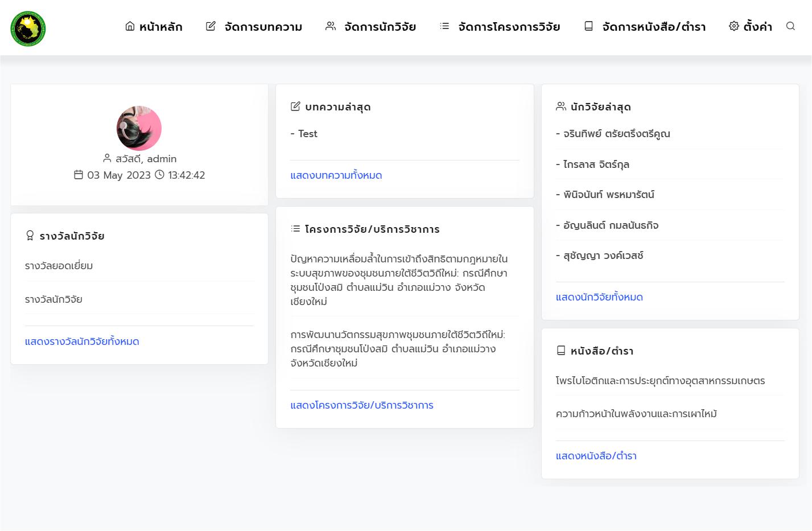Click the search magnifier icon
The image size is (812, 531).
click(x=790, y=26)
